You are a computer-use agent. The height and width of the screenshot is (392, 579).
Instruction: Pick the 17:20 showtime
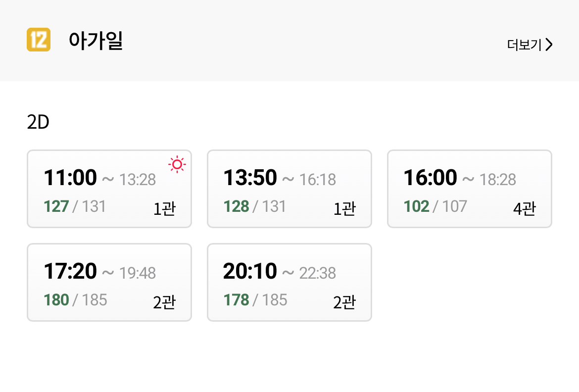point(70,271)
